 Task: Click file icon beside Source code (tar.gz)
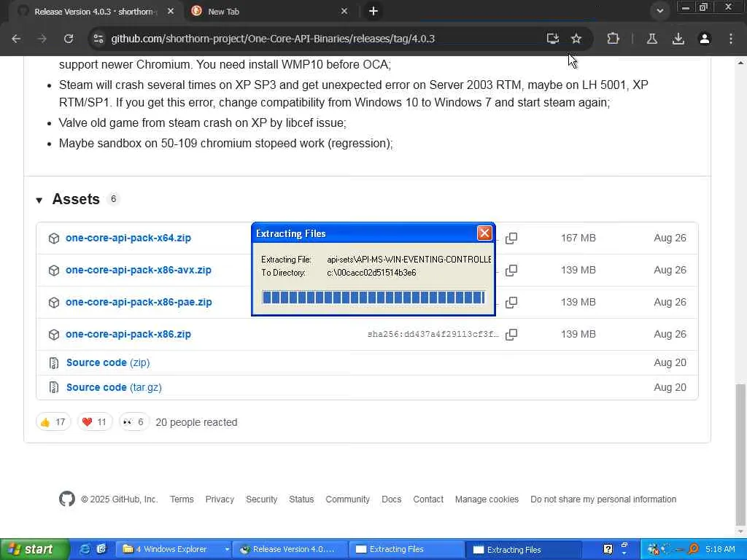tap(54, 388)
